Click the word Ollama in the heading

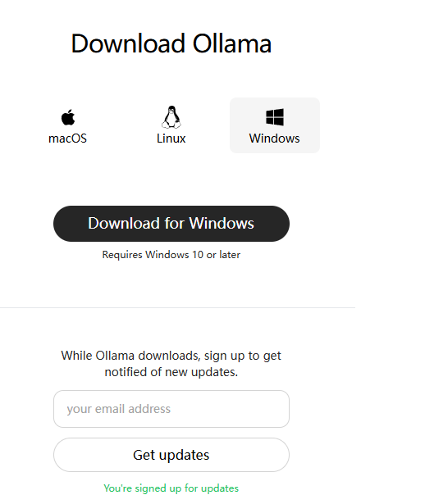click(x=232, y=43)
